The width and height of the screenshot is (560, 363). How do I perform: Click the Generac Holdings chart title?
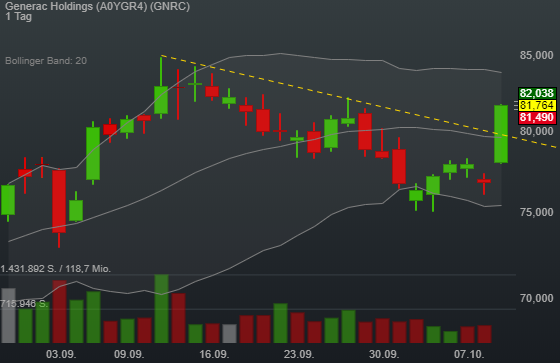98,6
